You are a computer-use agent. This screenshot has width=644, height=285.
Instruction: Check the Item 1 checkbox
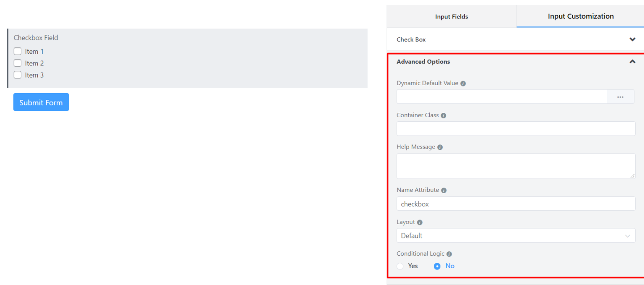tap(17, 51)
